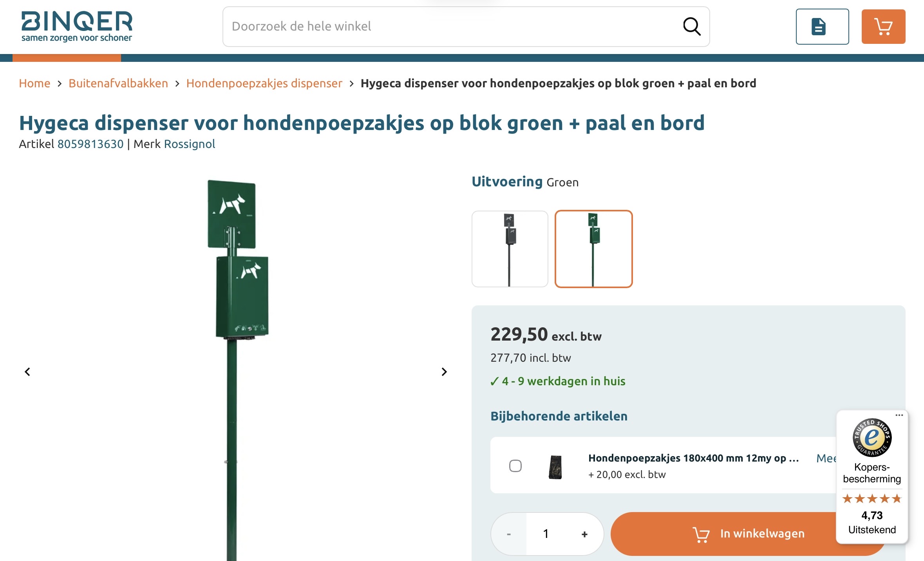Increase quantity with the plus button
The height and width of the screenshot is (561, 924).
click(584, 534)
